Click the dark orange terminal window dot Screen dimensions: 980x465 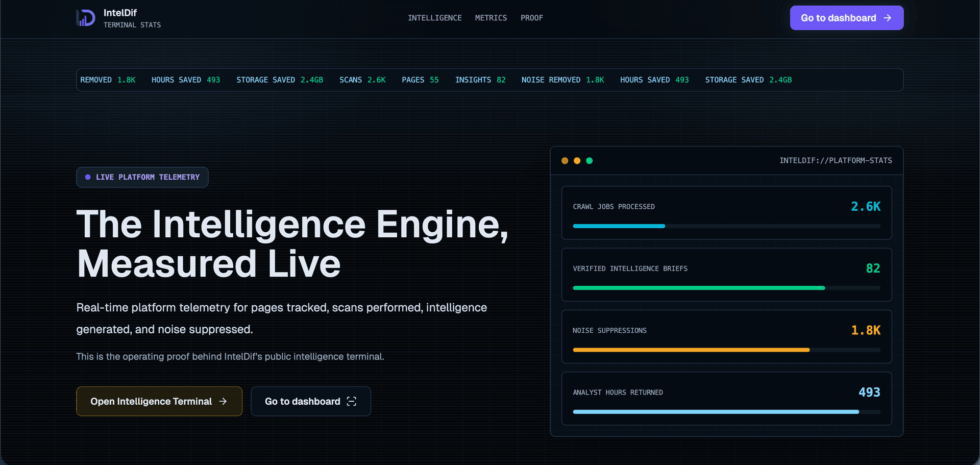click(565, 161)
